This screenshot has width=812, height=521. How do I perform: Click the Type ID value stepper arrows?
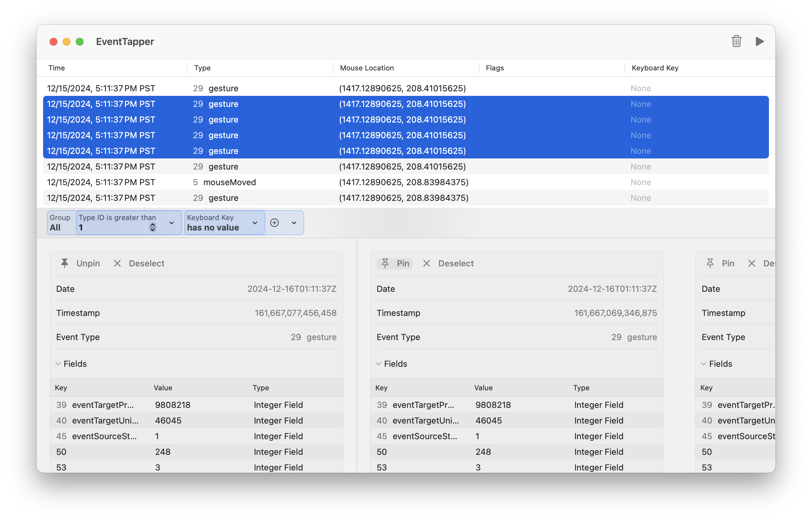point(153,227)
